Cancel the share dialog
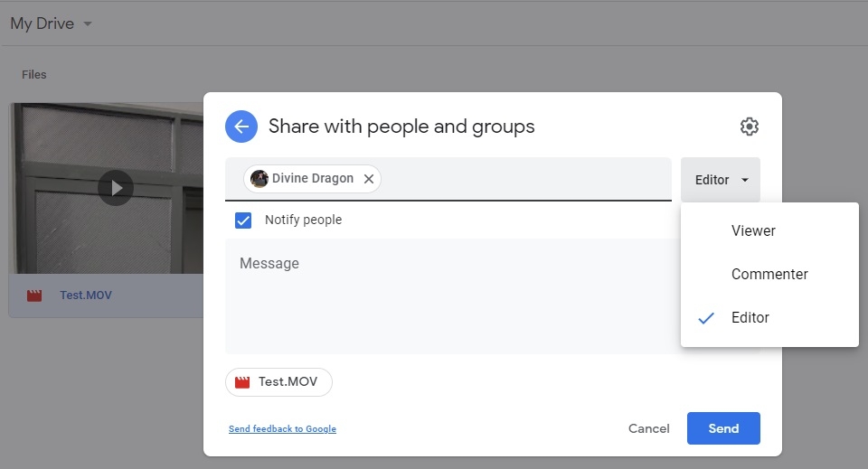The width and height of the screenshot is (868, 469). (x=649, y=428)
